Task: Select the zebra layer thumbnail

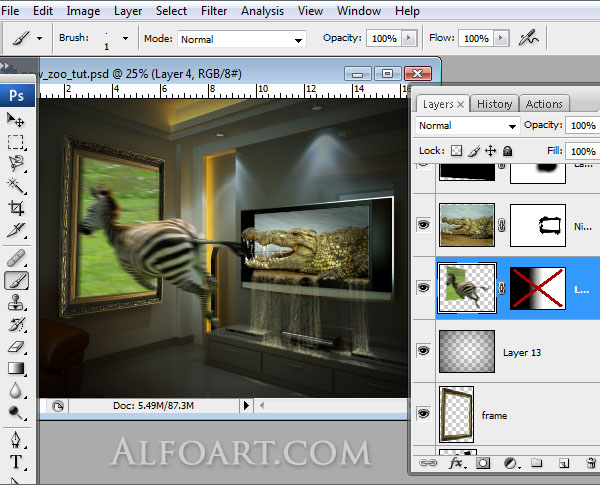Action: coord(467,288)
